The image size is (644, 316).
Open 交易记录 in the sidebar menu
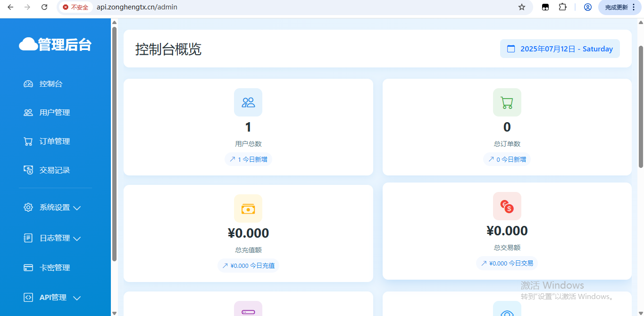pos(55,170)
